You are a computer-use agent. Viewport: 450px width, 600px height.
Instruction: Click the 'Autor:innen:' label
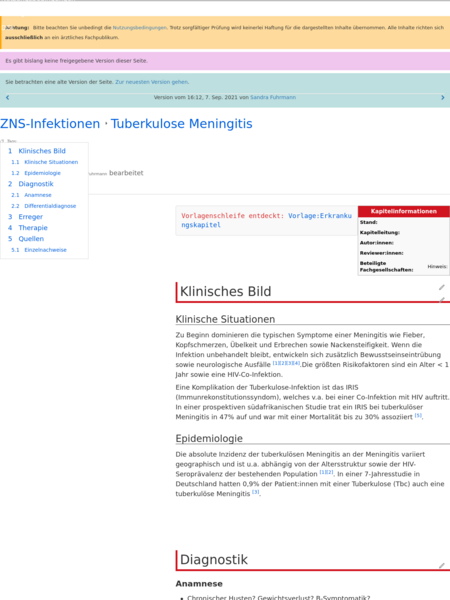[377, 243]
